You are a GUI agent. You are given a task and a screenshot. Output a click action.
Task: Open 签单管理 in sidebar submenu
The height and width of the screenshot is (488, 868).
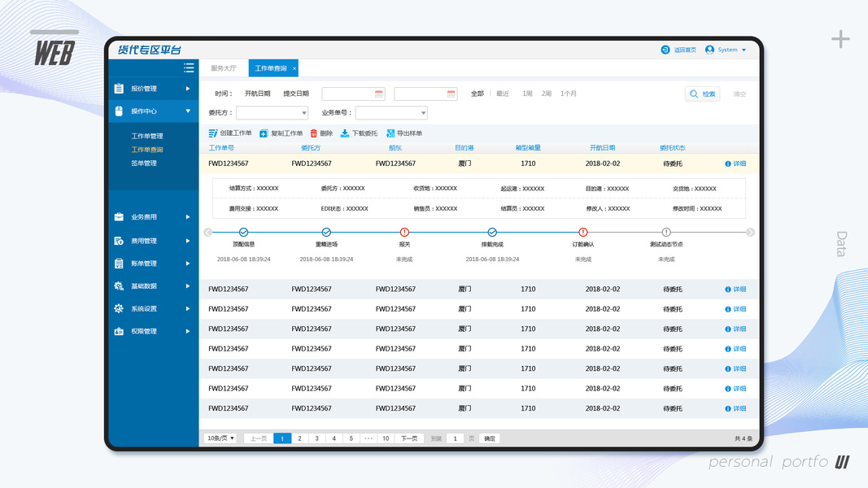click(144, 163)
